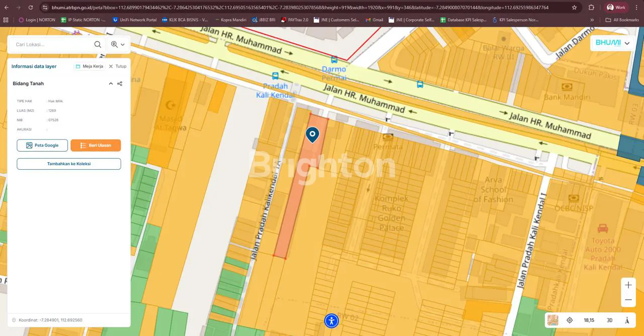Reset map north compass icon

(x=627, y=320)
